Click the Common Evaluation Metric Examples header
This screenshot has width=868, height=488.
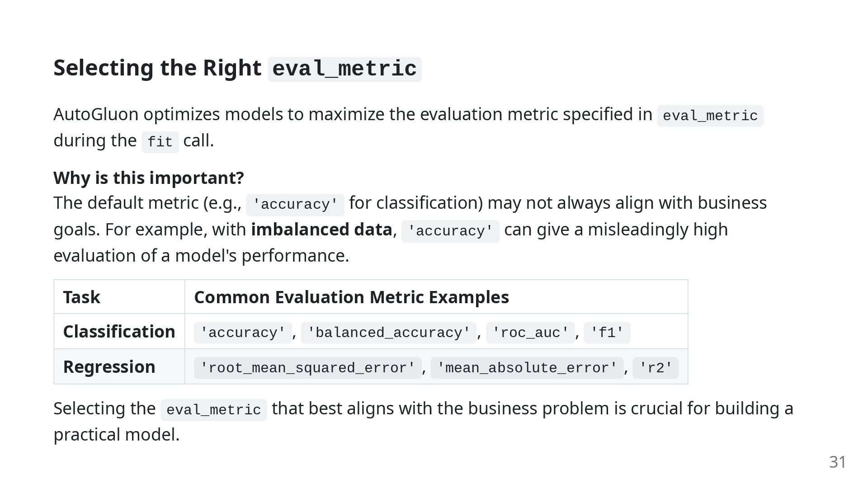coord(351,297)
